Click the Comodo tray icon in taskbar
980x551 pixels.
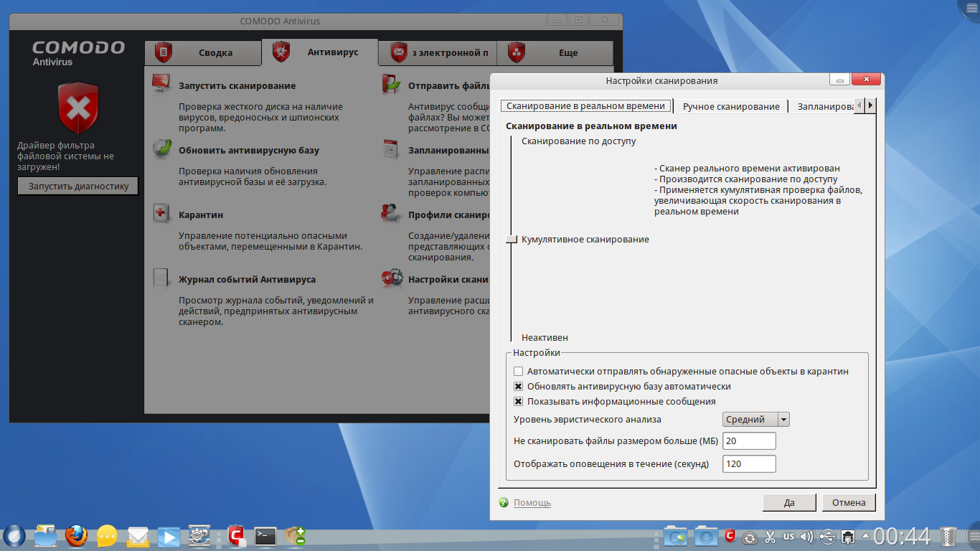(730, 535)
